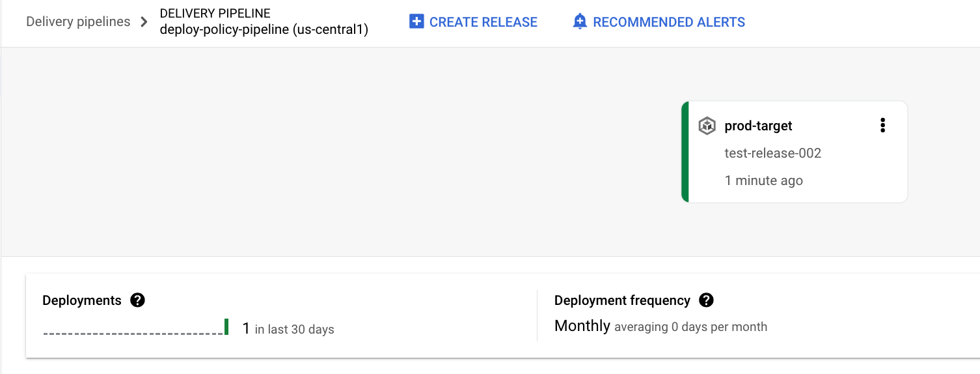Open the Deployment frequency help icon

pos(706,300)
